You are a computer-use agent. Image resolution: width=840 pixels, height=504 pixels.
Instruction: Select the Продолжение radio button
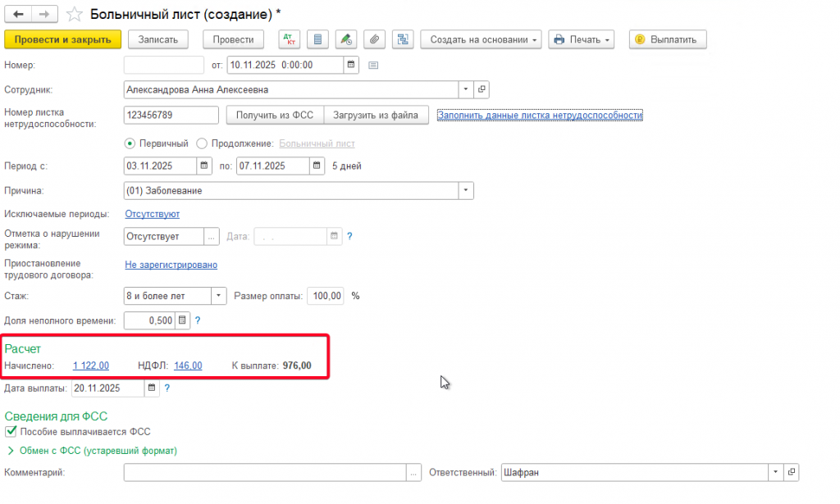point(202,143)
